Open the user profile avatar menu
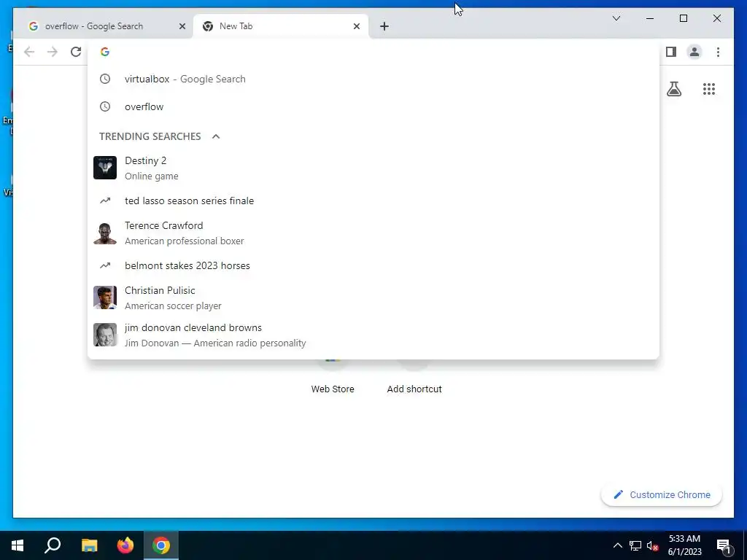Image resolution: width=747 pixels, height=560 pixels. click(694, 52)
